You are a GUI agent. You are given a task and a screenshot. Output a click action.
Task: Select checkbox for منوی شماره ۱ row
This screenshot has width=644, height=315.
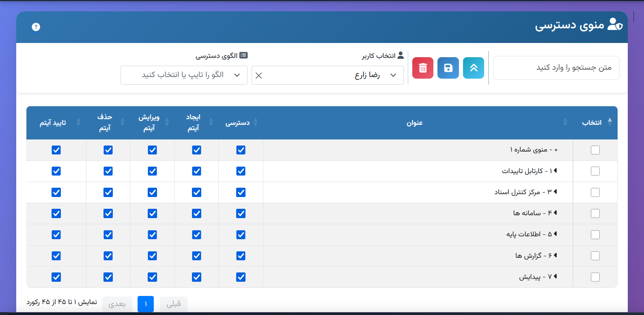click(x=595, y=150)
